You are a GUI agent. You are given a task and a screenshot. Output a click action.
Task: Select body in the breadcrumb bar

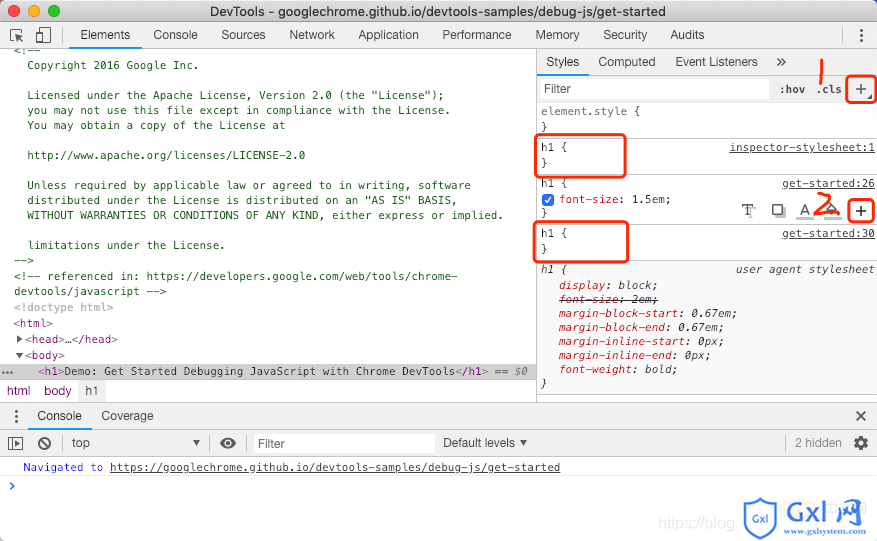58,391
